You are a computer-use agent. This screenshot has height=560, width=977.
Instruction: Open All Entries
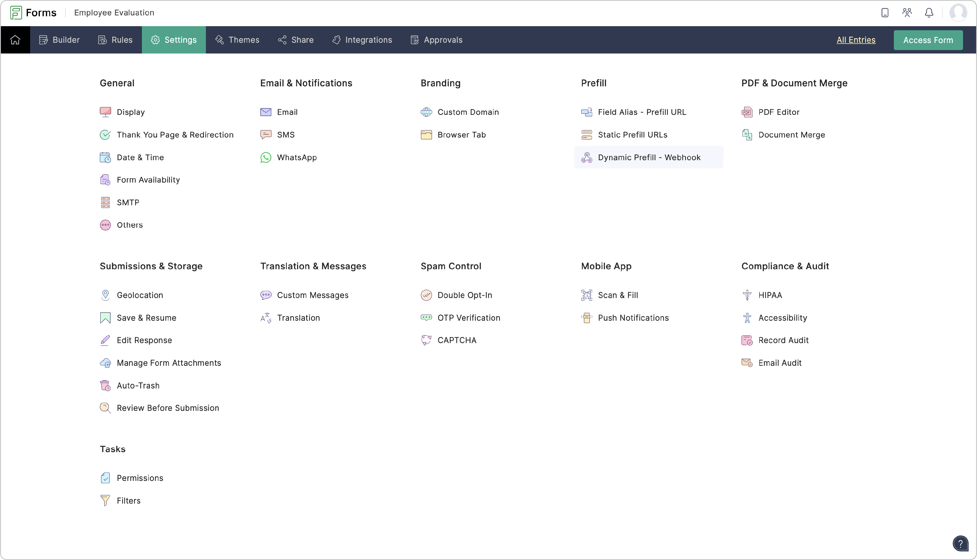[856, 40]
